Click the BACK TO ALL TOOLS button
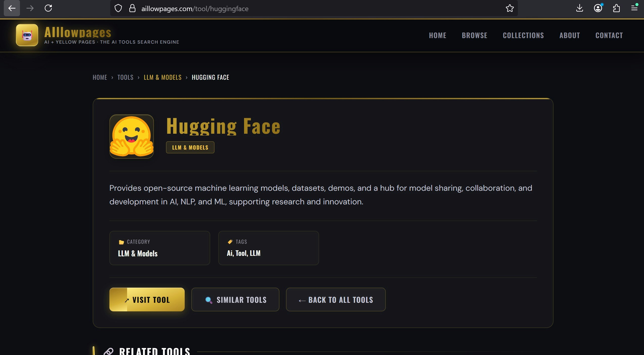Viewport: 644px width, 355px height. point(336,299)
